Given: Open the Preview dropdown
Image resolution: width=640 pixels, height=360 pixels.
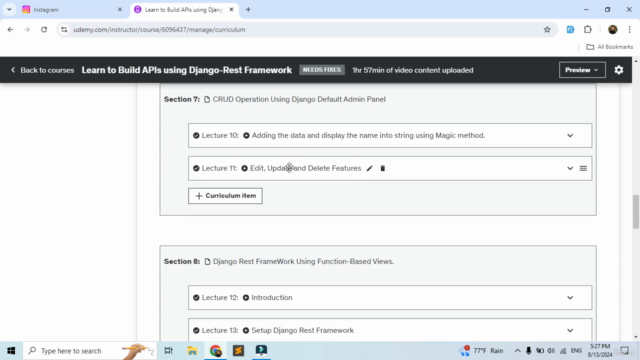Looking at the screenshot, I should pyautogui.click(x=582, y=70).
